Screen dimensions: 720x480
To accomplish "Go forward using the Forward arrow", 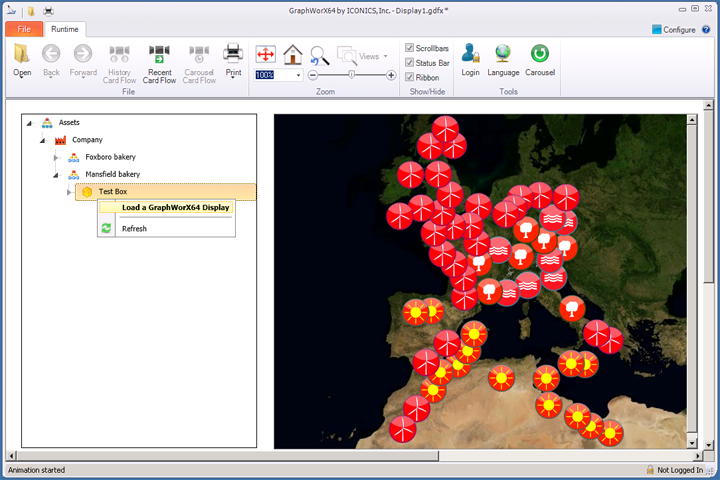I will pyautogui.click(x=83, y=54).
